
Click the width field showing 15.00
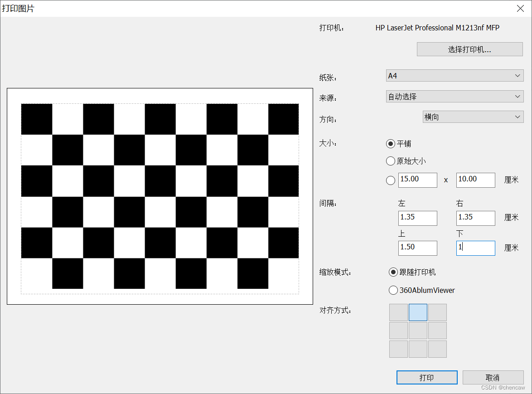[418, 180]
